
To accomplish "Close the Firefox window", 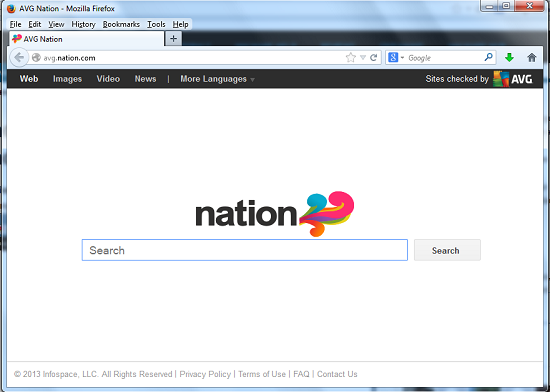I will click(529, 6).
